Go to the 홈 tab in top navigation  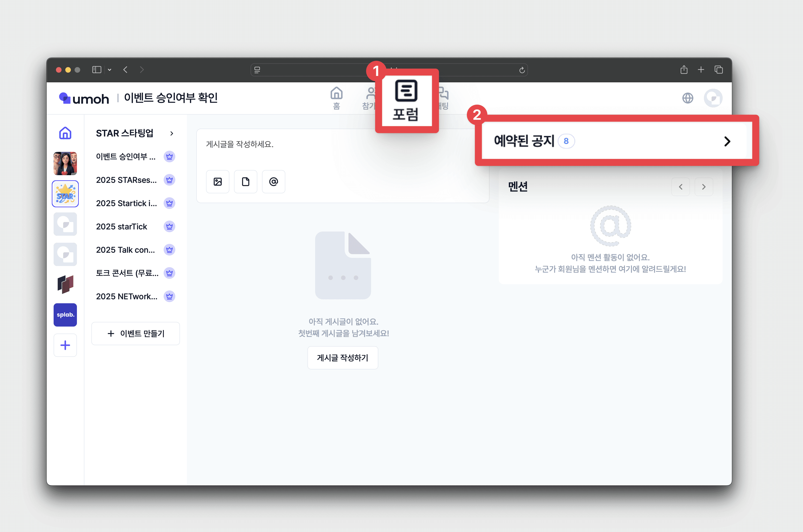[336, 98]
